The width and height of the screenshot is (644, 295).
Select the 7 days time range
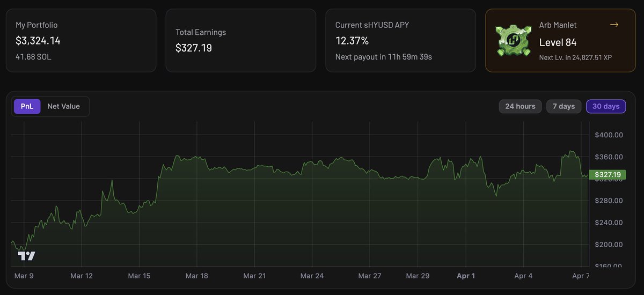point(563,106)
